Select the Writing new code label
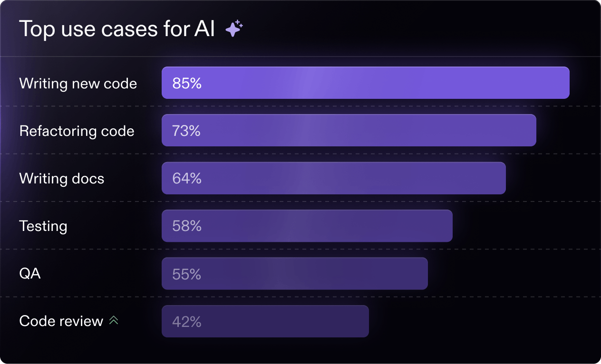The image size is (601, 364). tap(78, 84)
